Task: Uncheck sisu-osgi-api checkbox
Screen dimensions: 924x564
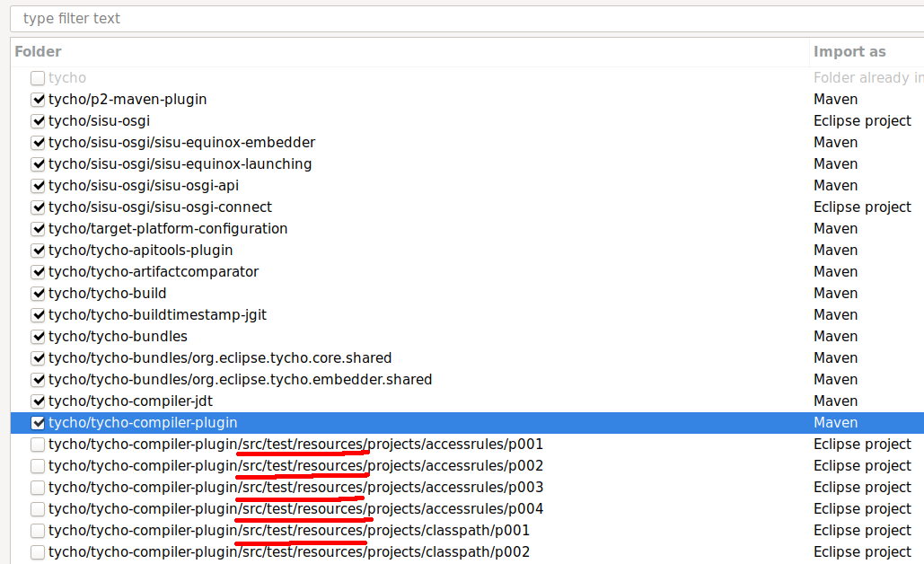Action: [38, 186]
